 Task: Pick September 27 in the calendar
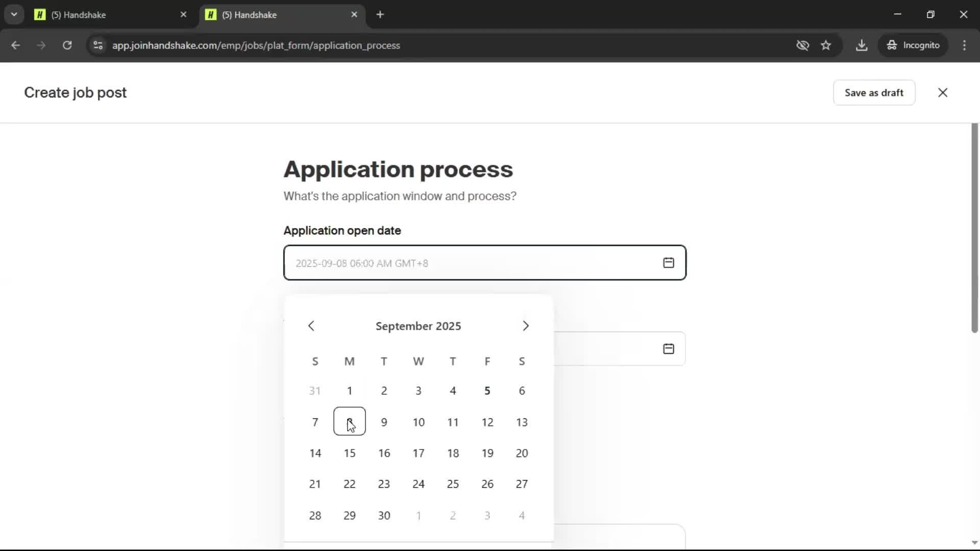(522, 484)
